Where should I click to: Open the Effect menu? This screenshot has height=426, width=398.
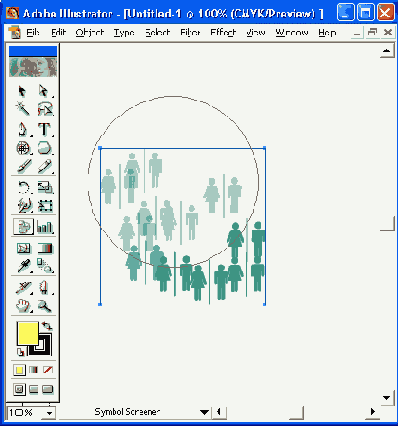pos(223,33)
